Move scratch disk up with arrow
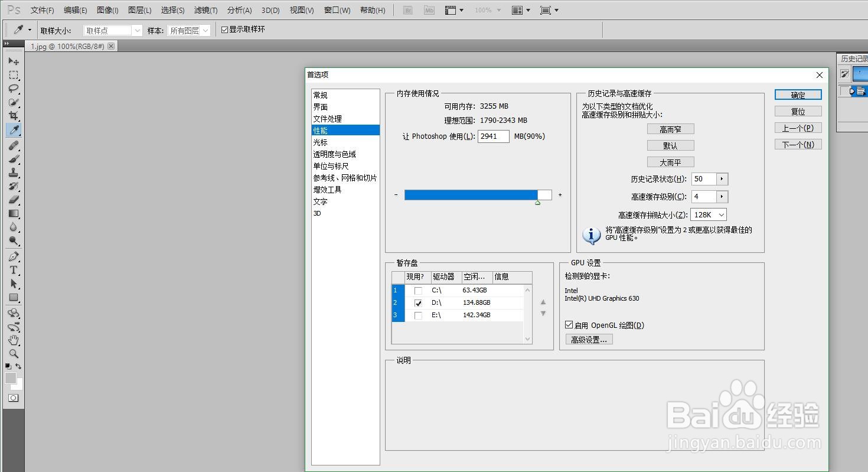This screenshot has height=472, width=868. click(x=543, y=302)
